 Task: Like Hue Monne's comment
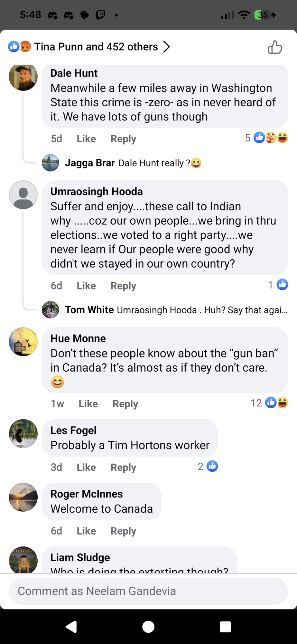coord(88,404)
